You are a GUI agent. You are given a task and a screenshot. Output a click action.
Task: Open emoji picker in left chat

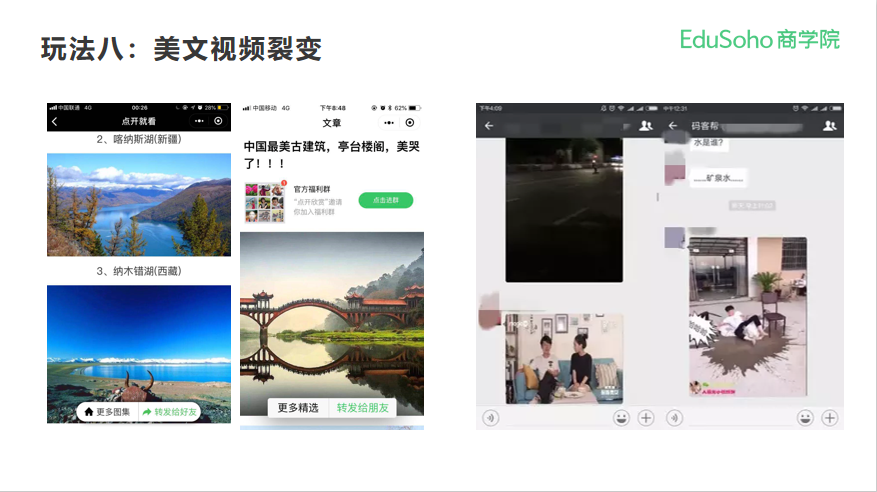pyautogui.click(x=621, y=418)
